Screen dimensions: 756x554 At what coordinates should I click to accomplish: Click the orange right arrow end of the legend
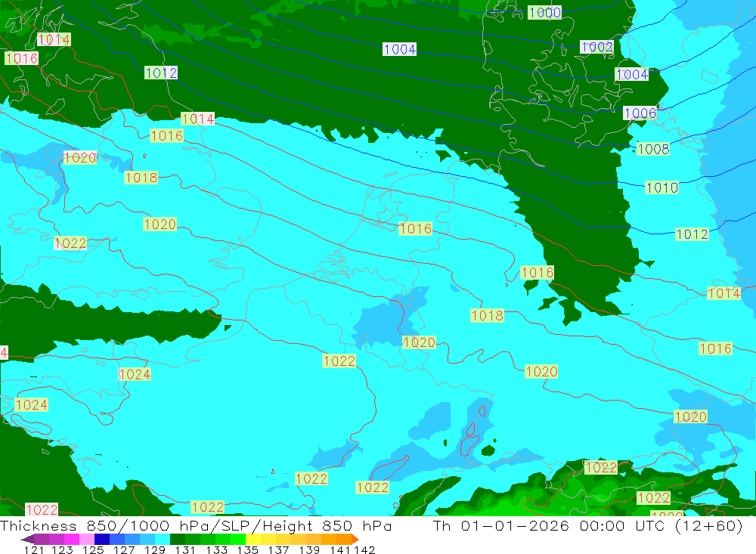point(355,539)
